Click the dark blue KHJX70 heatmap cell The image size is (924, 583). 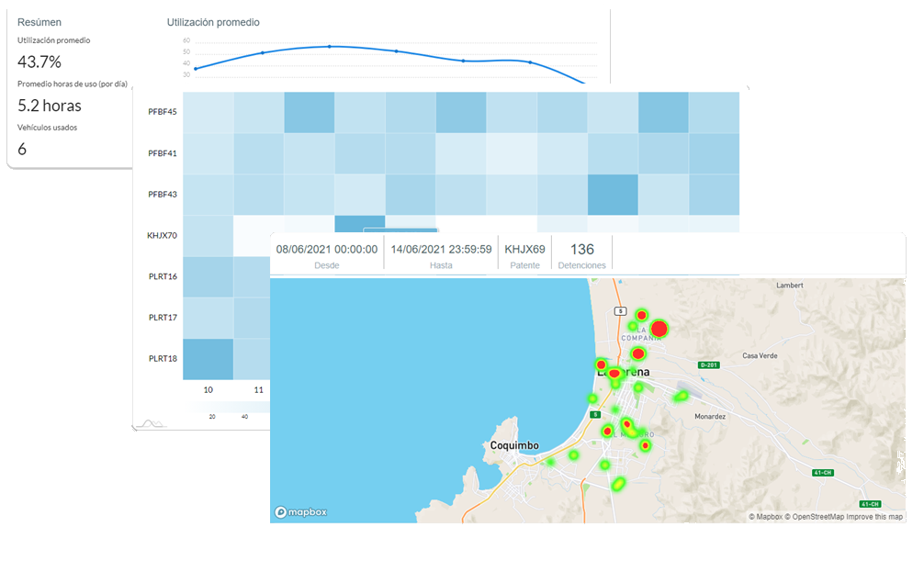pyautogui.click(x=359, y=223)
